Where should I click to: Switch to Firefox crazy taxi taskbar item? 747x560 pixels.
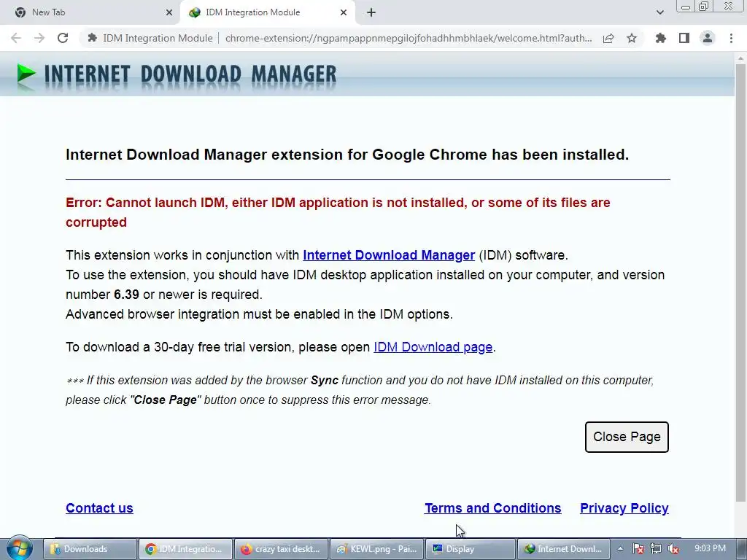coord(281,549)
